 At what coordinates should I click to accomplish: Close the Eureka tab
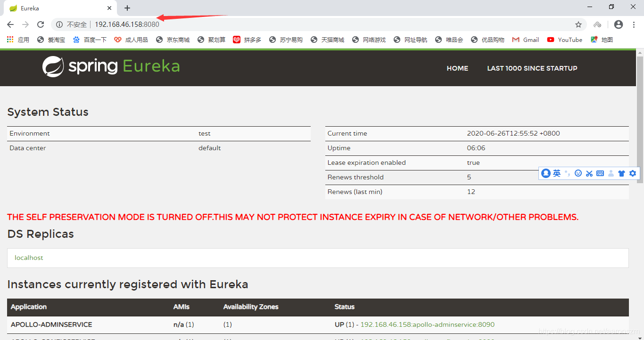click(109, 8)
